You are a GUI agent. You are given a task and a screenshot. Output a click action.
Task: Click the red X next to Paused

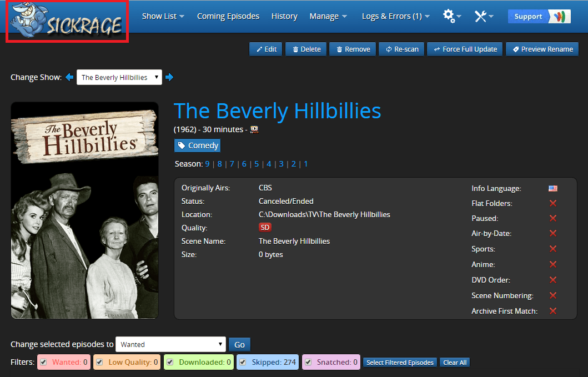click(x=553, y=218)
